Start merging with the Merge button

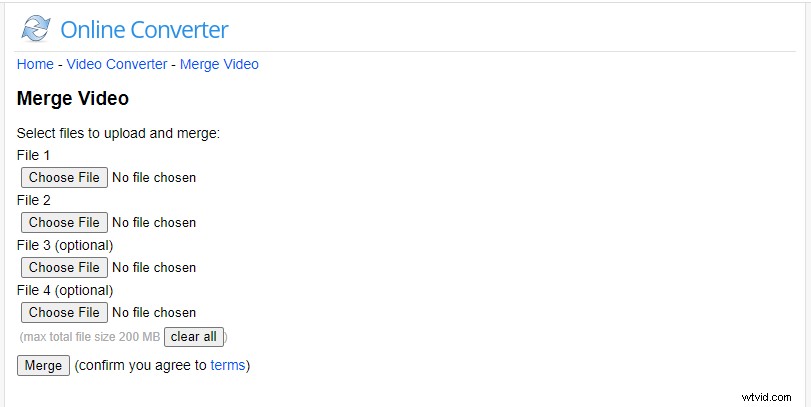[x=43, y=366]
